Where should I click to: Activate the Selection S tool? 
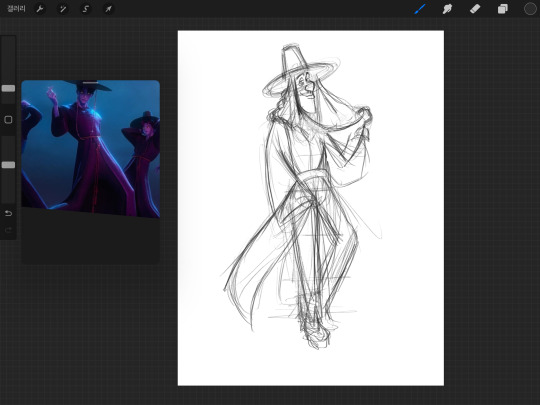[86, 9]
